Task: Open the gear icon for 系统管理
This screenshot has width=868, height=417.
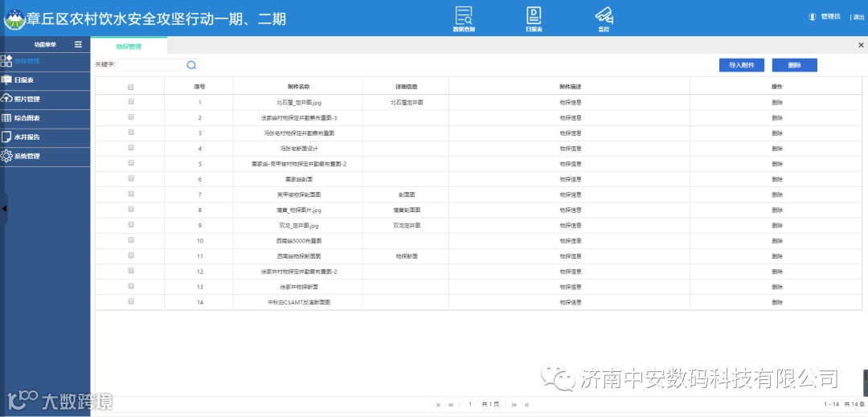Action: click(6, 156)
